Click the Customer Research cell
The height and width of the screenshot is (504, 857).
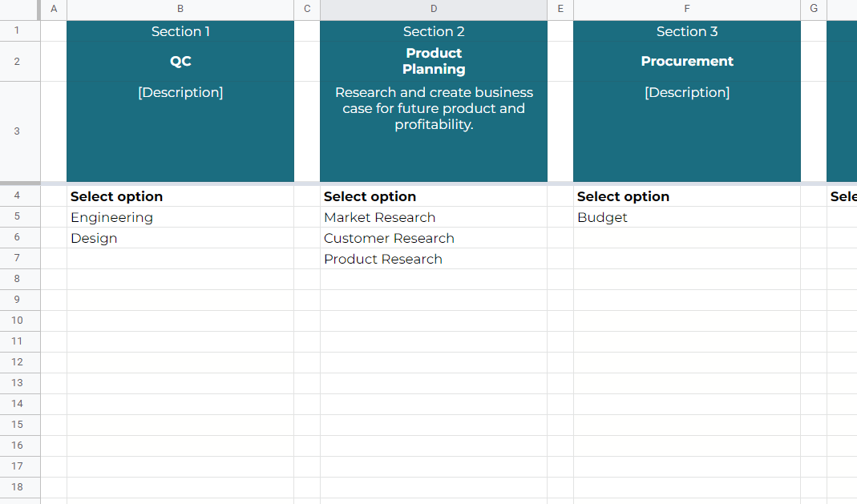(434, 238)
